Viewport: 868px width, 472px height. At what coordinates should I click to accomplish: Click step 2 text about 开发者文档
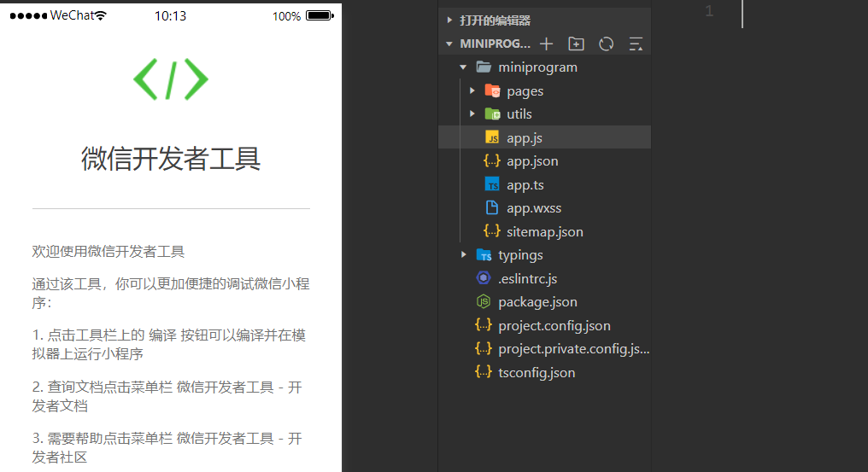167,396
